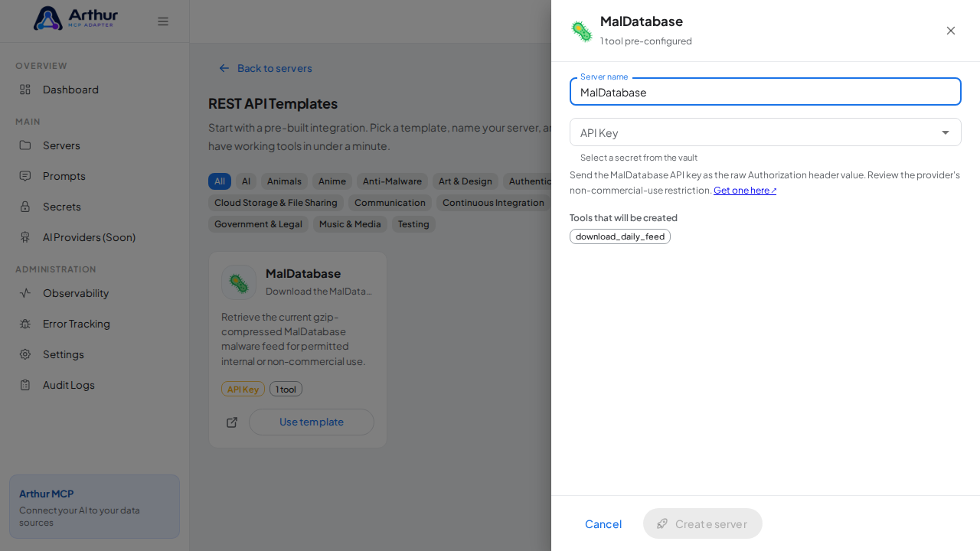Viewport: 980px width, 551px height.
Task: Click the 1 tool badge on card
Action: (x=286, y=389)
